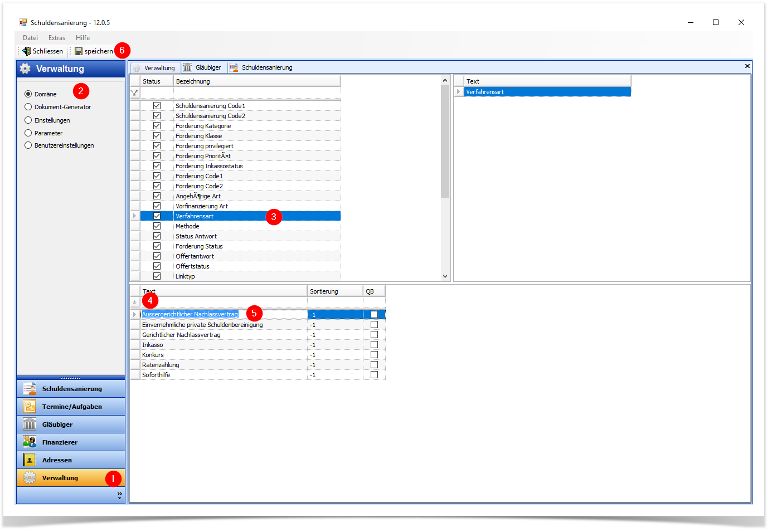The height and width of the screenshot is (532, 772).
Task: Switch to the Schuldensanierung tab
Action: pyautogui.click(x=261, y=67)
